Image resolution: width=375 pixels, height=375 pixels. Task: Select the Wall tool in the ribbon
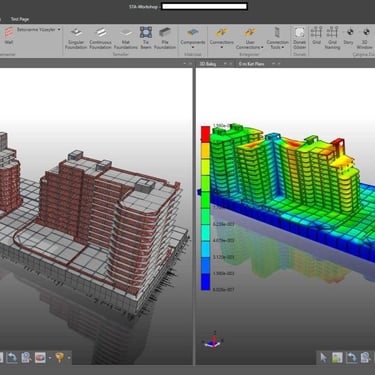pyautogui.click(x=9, y=36)
